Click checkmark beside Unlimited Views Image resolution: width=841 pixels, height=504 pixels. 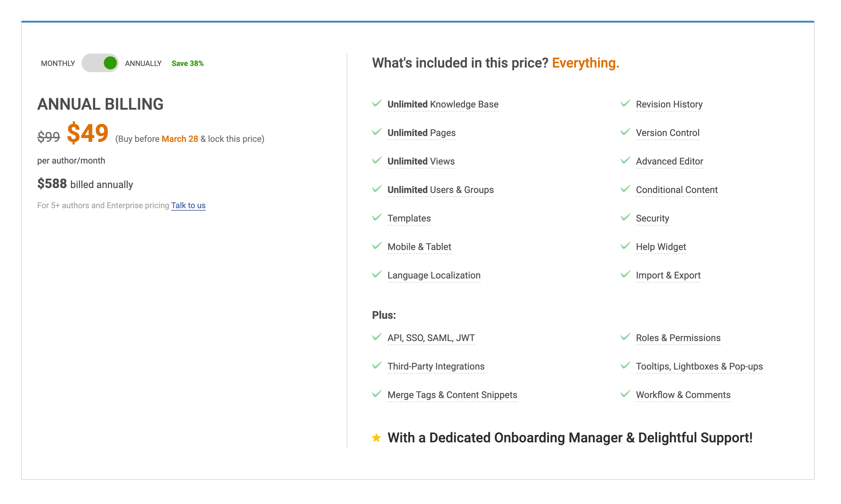click(x=377, y=160)
